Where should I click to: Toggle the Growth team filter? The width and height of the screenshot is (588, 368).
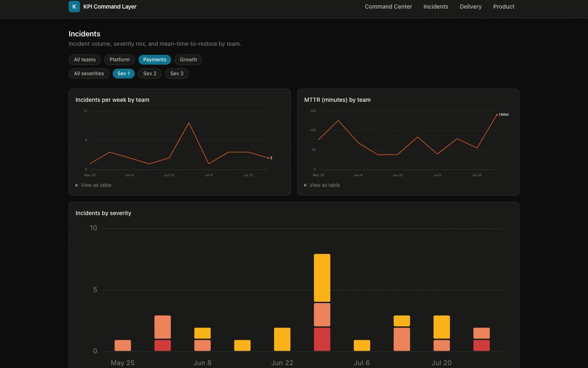tap(188, 60)
